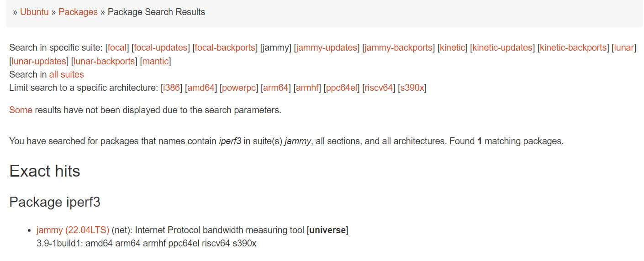
Task: Go to Packages breadcrumb link
Action: (x=78, y=12)
